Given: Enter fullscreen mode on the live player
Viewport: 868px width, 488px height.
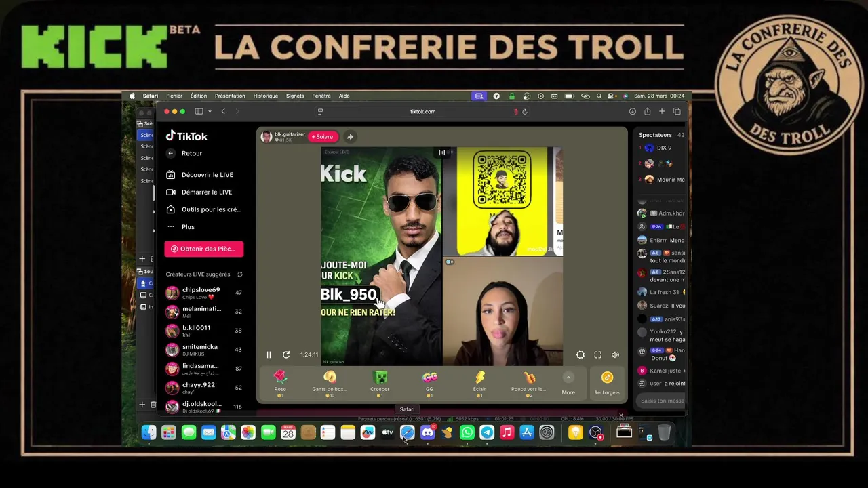Looking at the screenshot, I should coord(597,354).
